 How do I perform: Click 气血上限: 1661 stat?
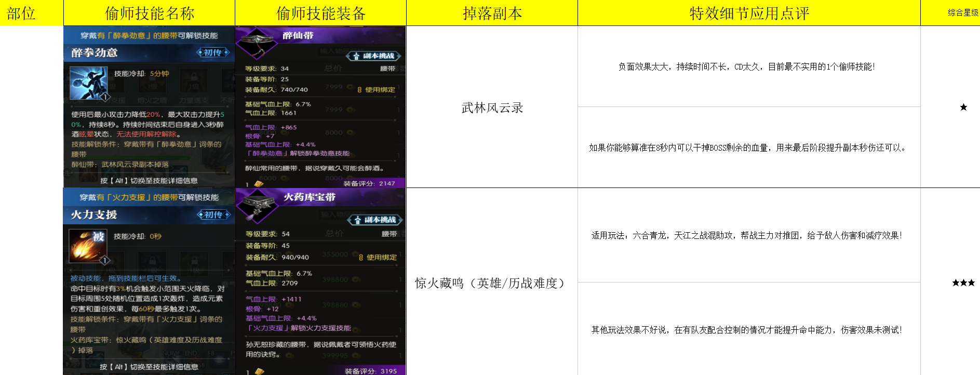pos(271,113)
